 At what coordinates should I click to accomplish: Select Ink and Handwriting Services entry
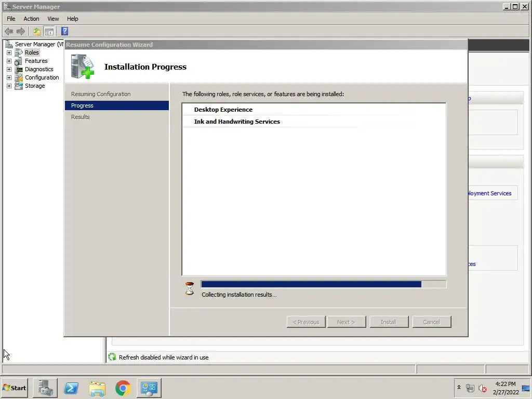click(x=237, y=122)
